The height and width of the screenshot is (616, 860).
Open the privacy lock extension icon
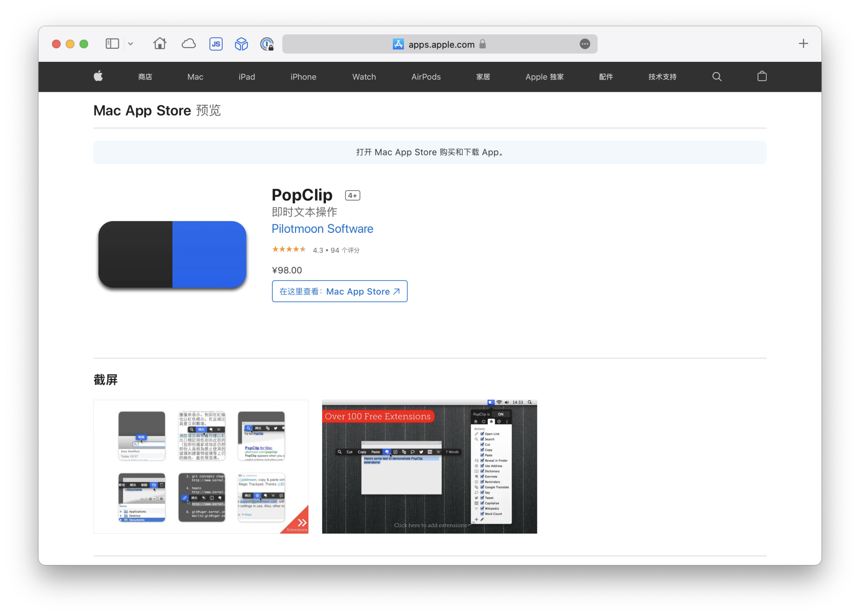[x=267, y=44]
